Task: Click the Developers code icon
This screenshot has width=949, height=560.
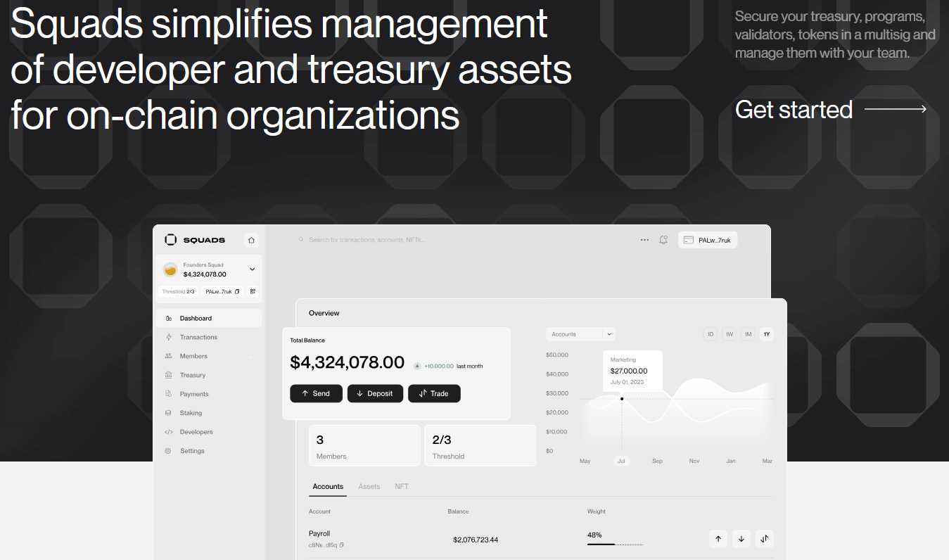Action: coord(169,432)
